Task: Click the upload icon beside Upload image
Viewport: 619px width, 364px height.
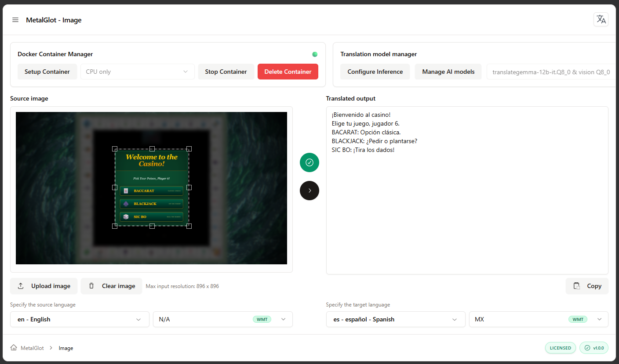Action: [21, 286]
